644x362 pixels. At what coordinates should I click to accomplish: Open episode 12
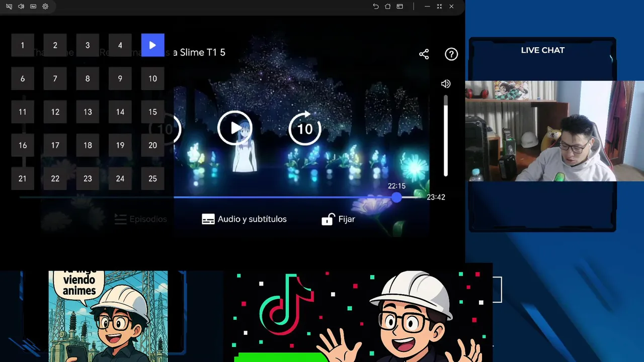[x=55, y=112]
